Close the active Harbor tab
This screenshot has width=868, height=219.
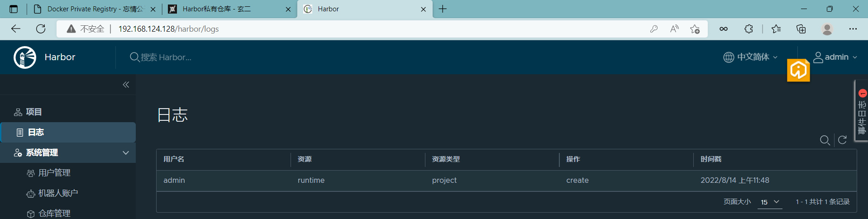[x=423, y=9]
